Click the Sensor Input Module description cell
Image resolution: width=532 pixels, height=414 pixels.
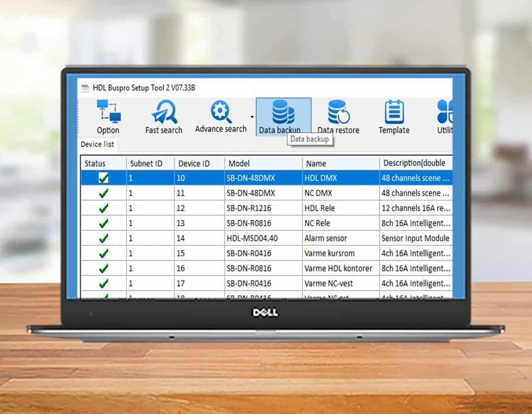[416, 238]
